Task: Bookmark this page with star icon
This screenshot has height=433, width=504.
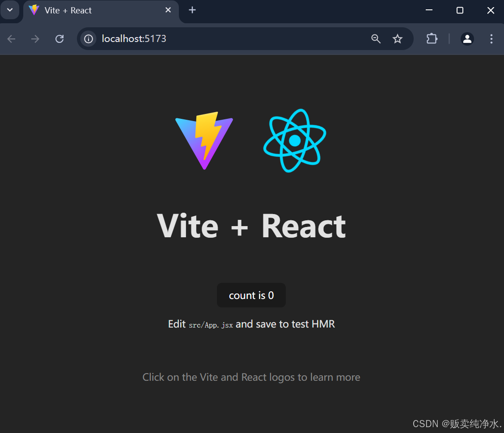Action: click(398, 39)
